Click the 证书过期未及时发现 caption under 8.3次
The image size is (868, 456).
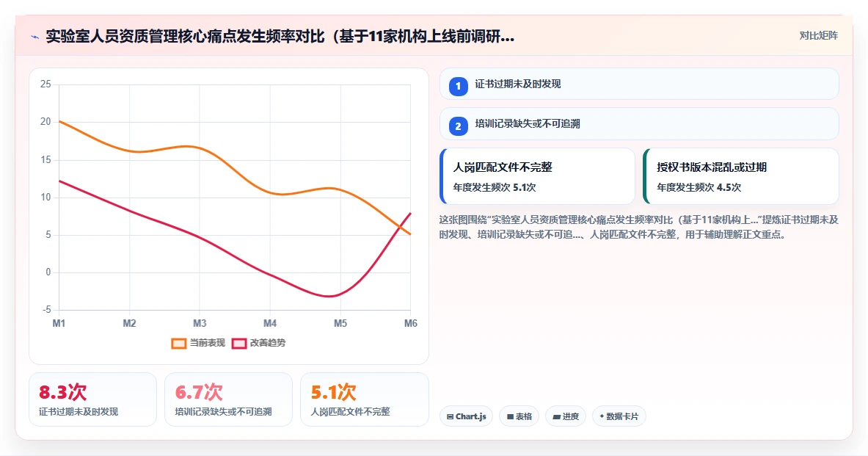pyautogui.click(x=79, y=412)
